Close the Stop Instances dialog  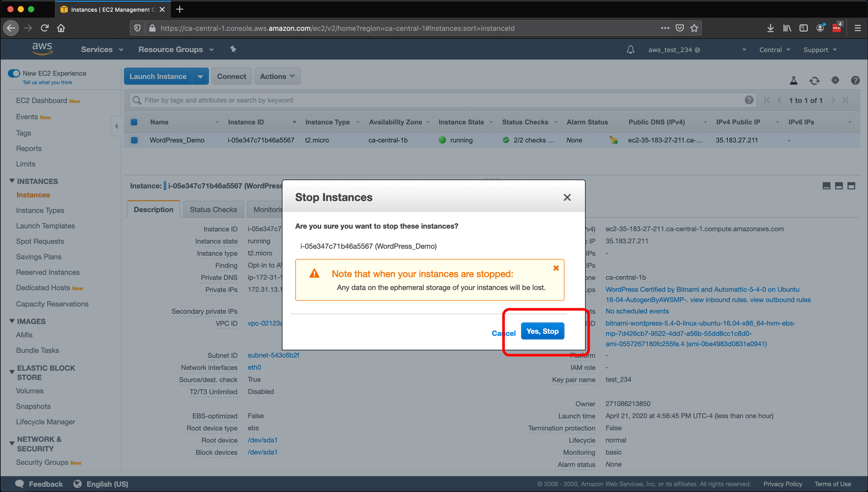point(567,197)
